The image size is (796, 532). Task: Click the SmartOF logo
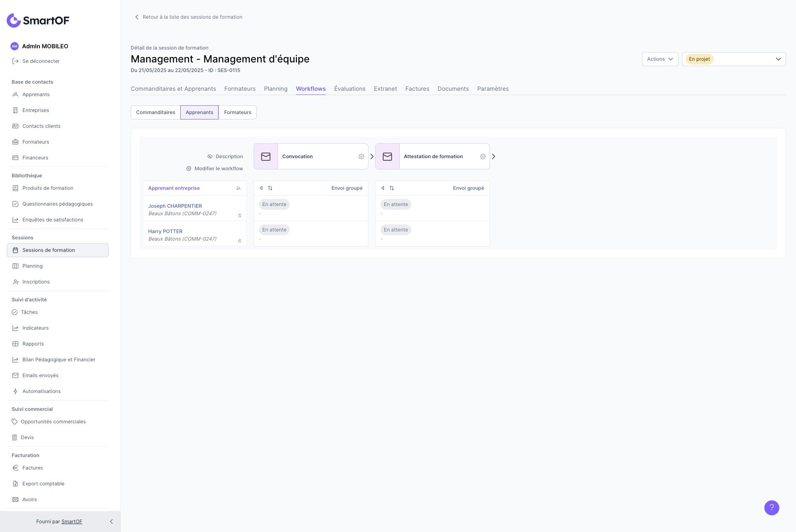[38, 20]
